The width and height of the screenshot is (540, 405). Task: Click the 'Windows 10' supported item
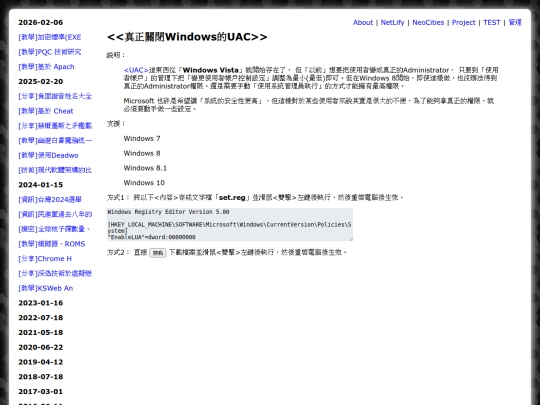pos(144,183)
